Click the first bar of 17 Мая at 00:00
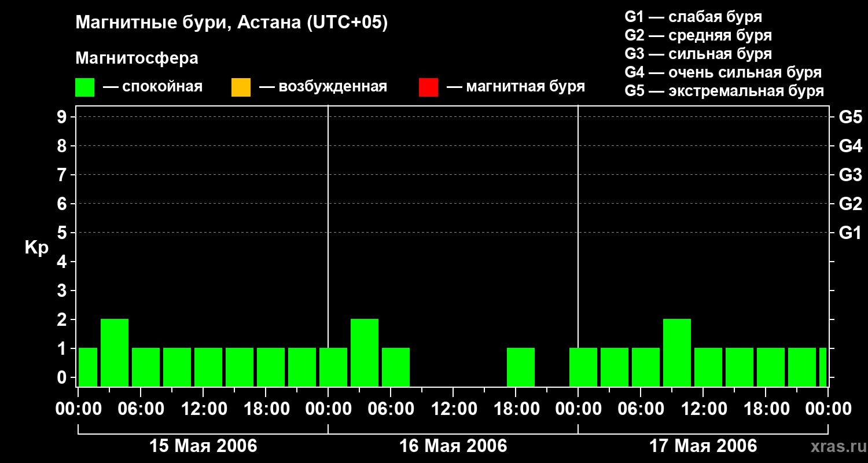This screenshot has height=463, width=868. pyautogui.click(x=583, y=367)
